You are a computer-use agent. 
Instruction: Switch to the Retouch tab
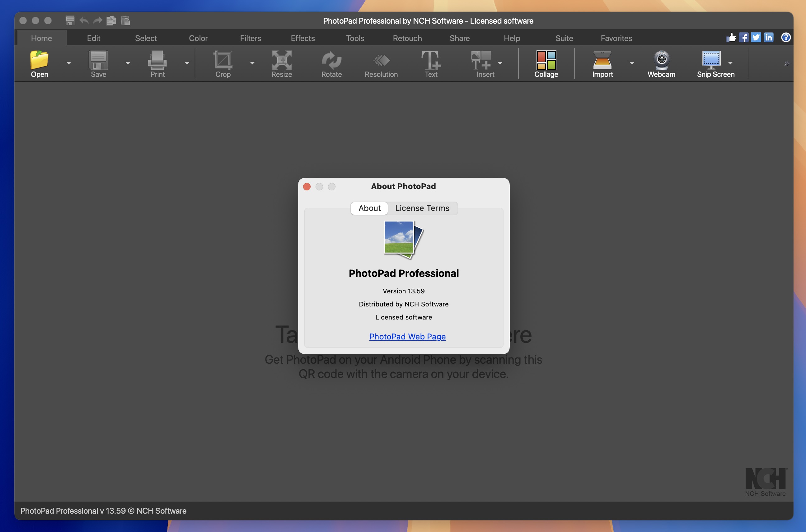[x=407, y=38]
